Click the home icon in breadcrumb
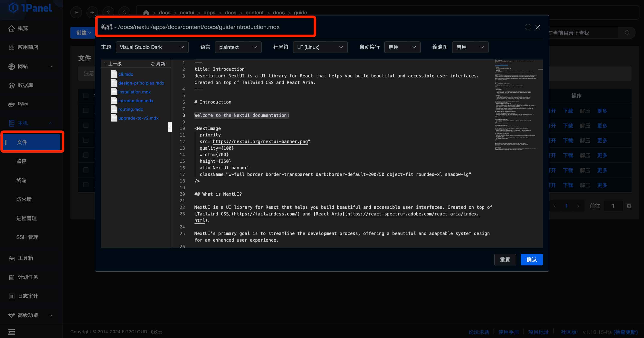 pyautogui.click(x=146, y=12)
